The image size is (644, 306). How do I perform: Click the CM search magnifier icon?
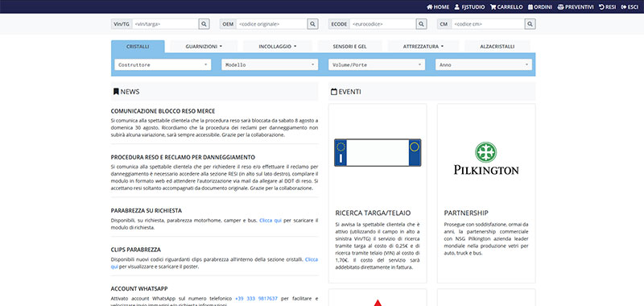pyautogui.click(x=530, y=24)
